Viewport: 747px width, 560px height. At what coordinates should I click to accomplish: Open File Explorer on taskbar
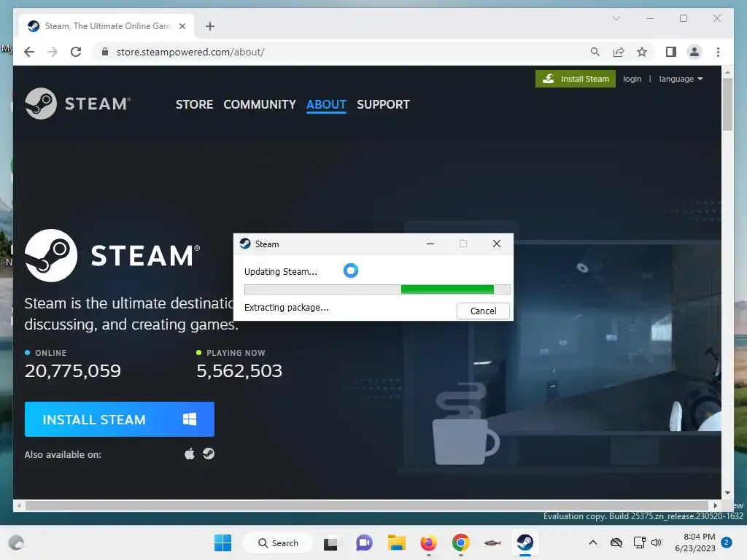[396, 542]
